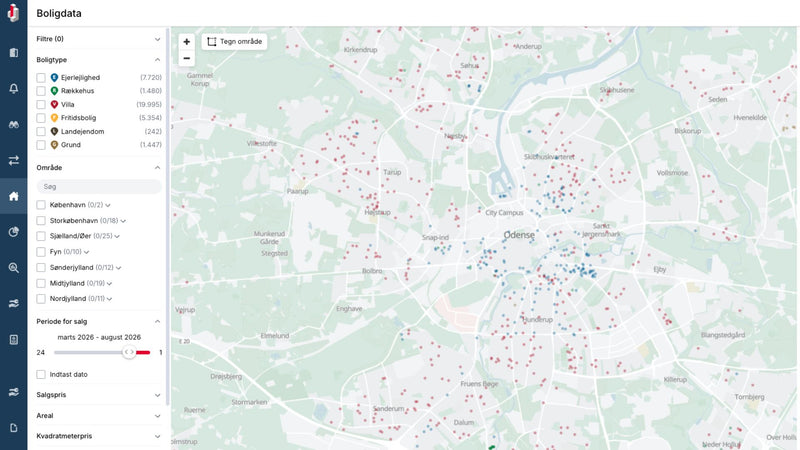The width and height of the screenshot is (800, 450).
Task: Tick the Indtast dato checkbox
Action: pyautogui.click(x=41, y=374)
